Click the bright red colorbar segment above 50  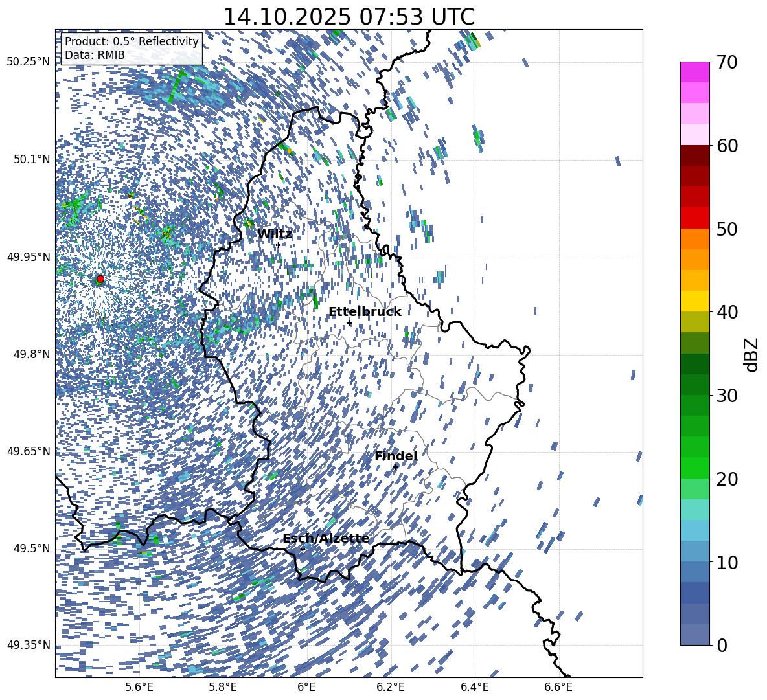coord(695,218)
